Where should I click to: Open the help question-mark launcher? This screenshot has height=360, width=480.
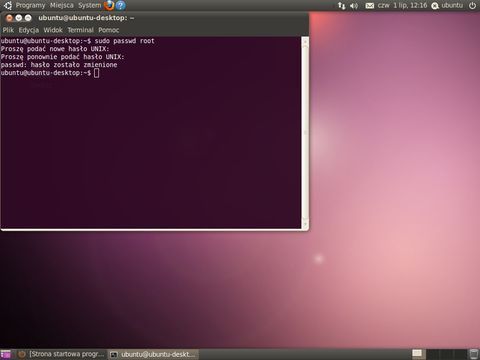pyautogui.click(x=121, y=5)
